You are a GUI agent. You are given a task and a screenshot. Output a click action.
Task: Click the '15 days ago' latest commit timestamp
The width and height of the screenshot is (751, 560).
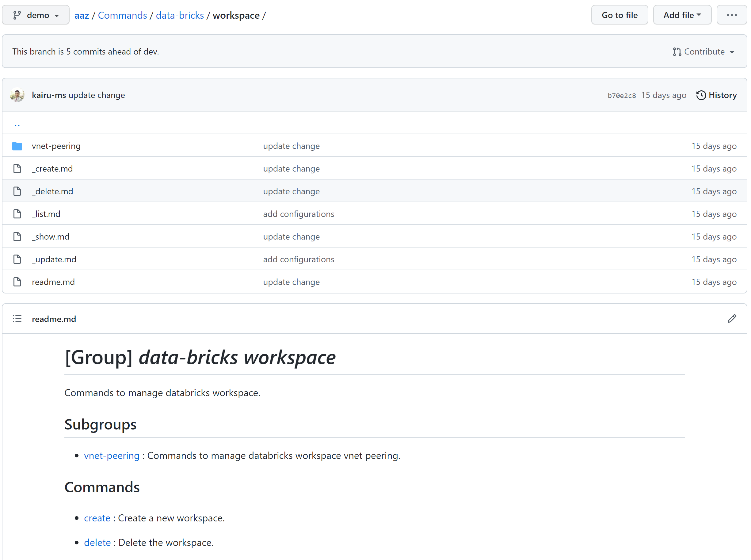[x=663, y=95]
